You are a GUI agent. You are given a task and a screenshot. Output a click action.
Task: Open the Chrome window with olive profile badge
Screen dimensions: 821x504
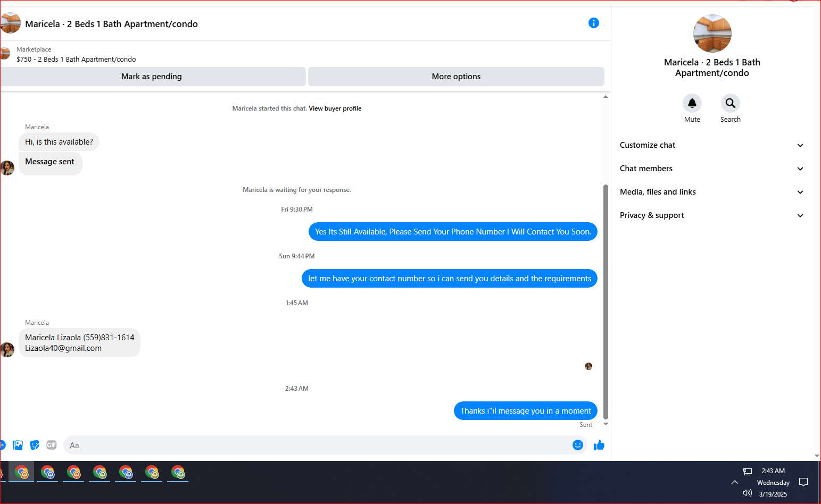[x=152, y=472]
